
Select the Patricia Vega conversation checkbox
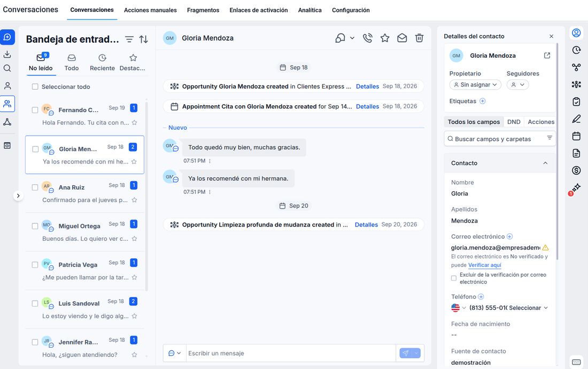point(35,265)
